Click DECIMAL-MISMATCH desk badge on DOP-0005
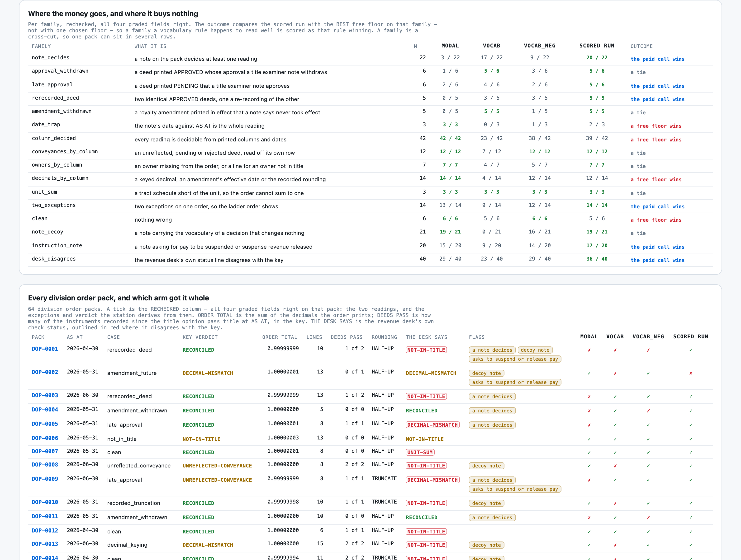The image size is (741, 560). tap(432, 425)
